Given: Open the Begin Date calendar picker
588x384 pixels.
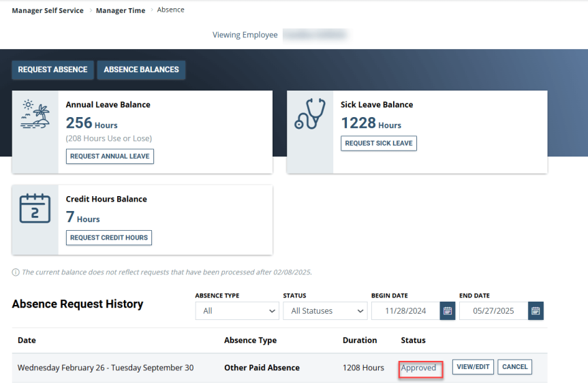Looking at the screenshot, I should [448, 311].
